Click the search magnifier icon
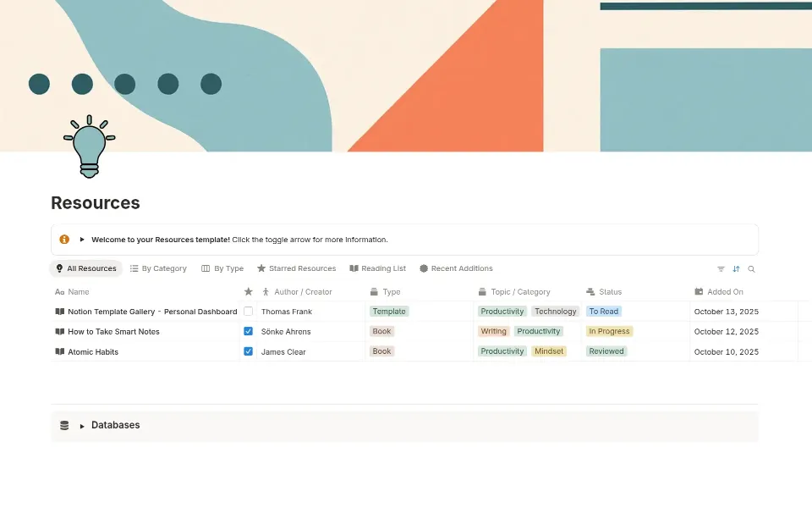Viewport: 812px width, 508px height. tap(751, 269)
